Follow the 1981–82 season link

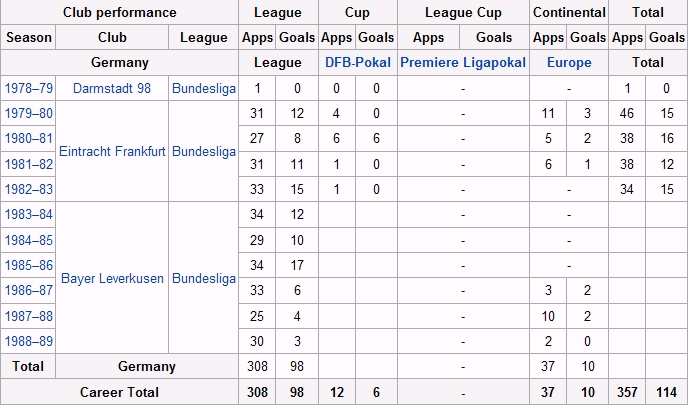tap(28, 164)
